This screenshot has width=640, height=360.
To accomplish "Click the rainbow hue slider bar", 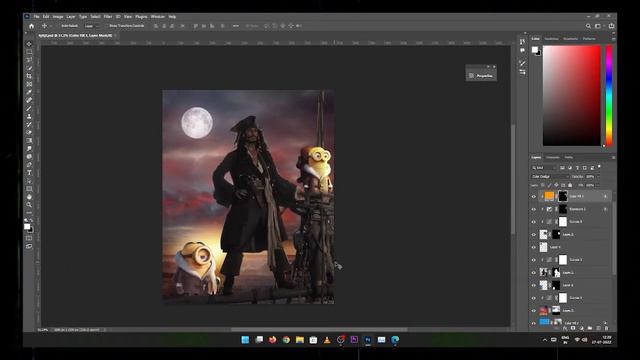I will [609, 96].
